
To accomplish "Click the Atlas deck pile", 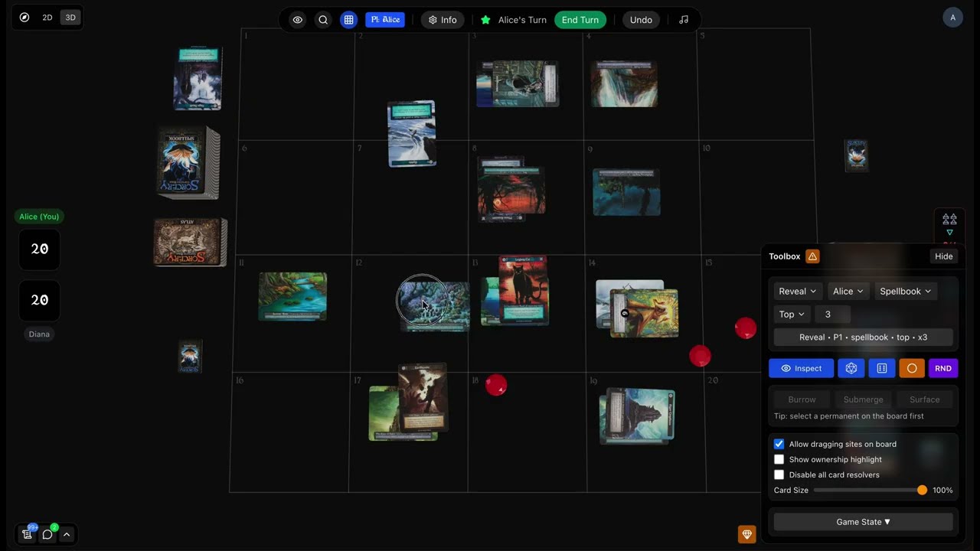I will 190,243.
